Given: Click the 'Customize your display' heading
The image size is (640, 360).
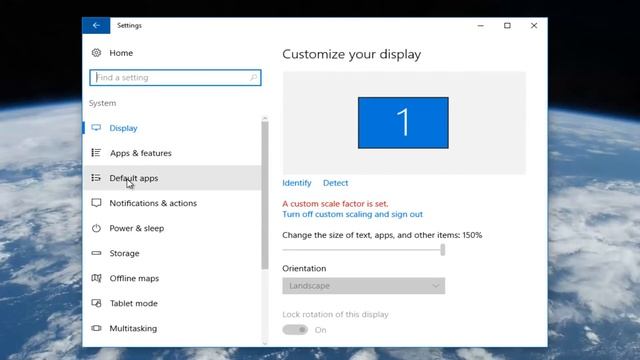Looking at the screenshot, I should (351, 54).
